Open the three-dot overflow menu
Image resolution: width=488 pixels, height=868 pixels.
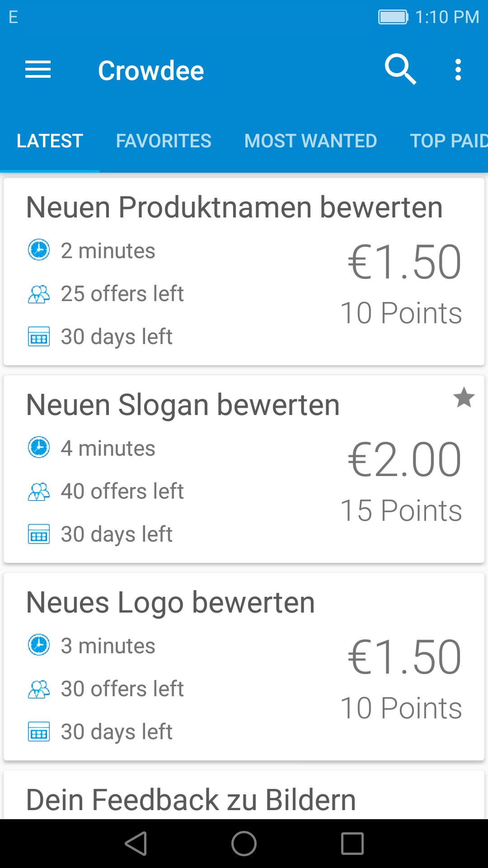[458, 70]
